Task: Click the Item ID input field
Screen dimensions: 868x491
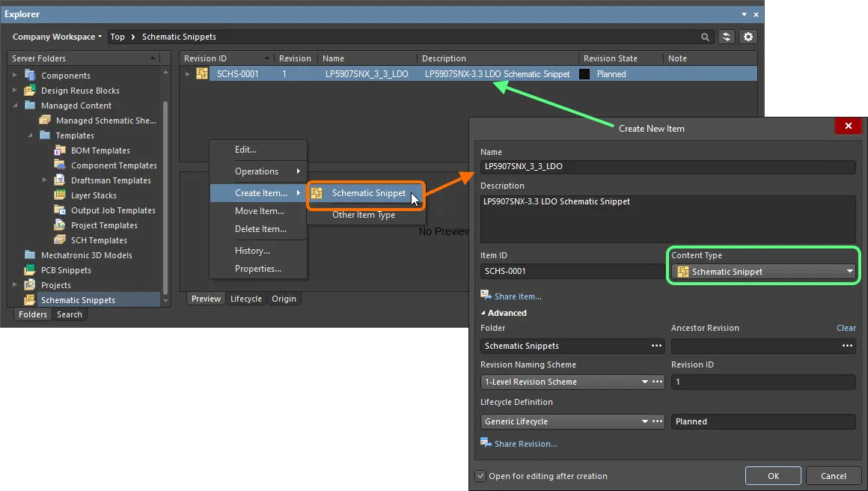Action: click(572, 271)
